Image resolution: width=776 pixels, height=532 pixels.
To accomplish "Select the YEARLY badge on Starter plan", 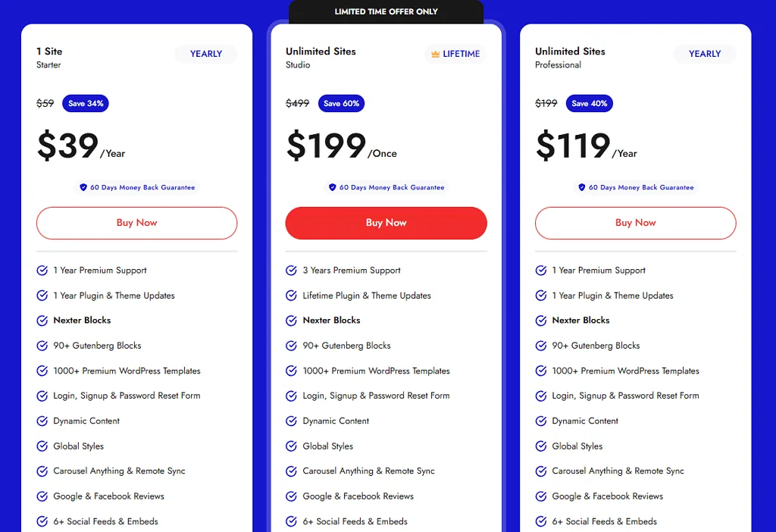I will (206, 54).
